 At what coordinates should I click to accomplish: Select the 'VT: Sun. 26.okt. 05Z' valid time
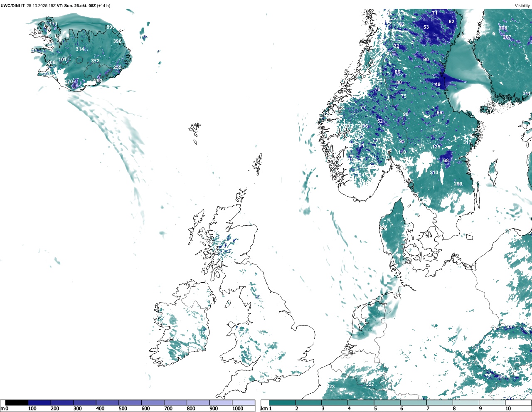pos(76,5)
